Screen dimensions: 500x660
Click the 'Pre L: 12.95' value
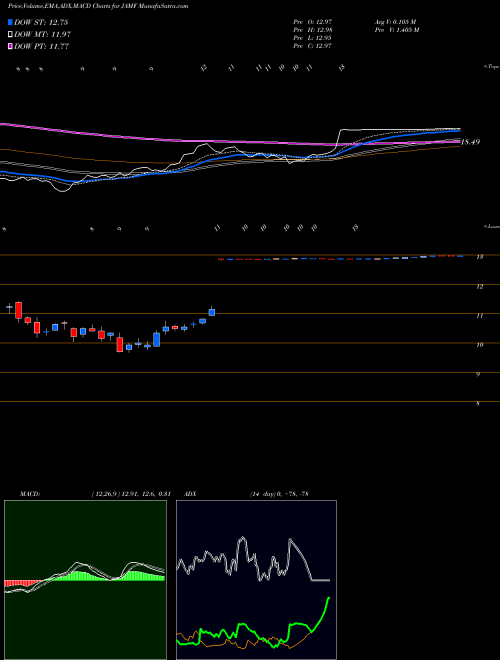click(313, 38)
